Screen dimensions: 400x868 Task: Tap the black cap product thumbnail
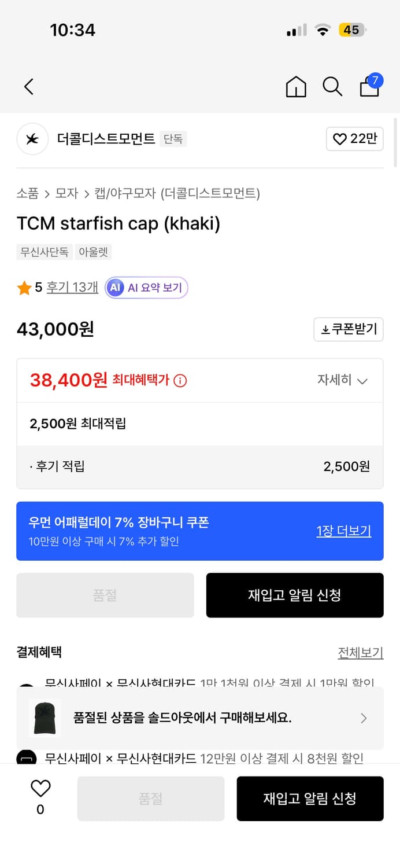click(45, 718)
